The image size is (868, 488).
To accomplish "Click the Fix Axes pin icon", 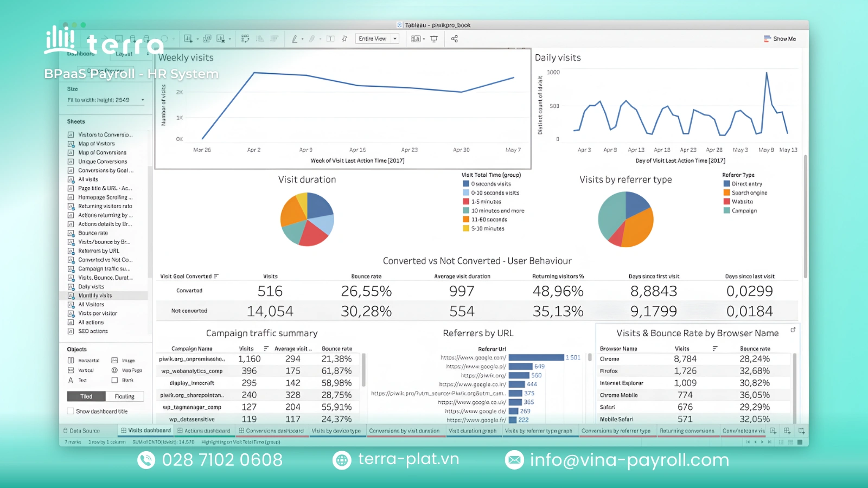I will click(x=344, y=38).
